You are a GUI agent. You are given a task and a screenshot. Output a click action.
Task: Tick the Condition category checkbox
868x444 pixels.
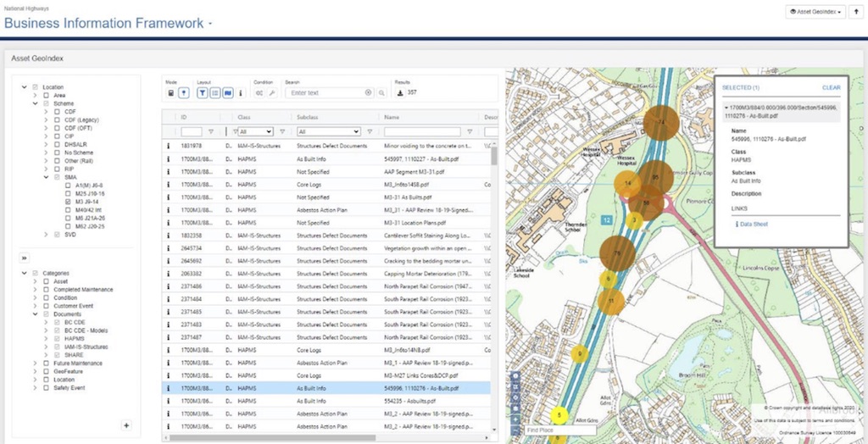[46, 298]
